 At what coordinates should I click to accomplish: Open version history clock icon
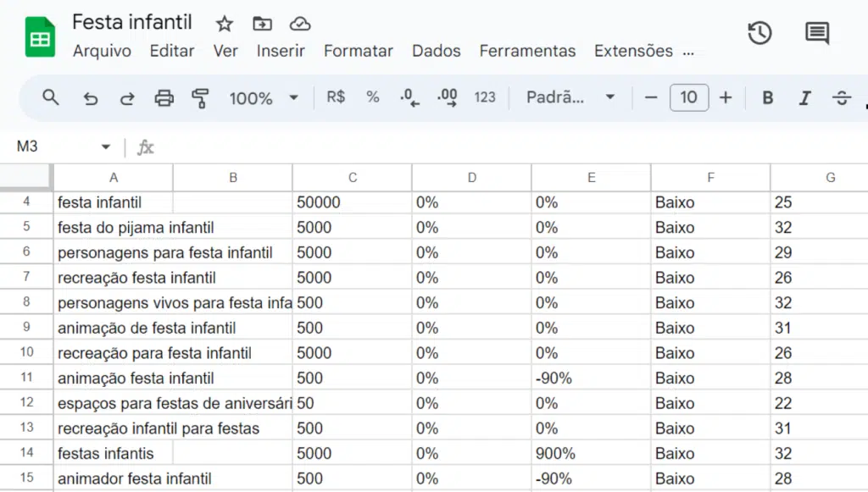pos(759,33)
